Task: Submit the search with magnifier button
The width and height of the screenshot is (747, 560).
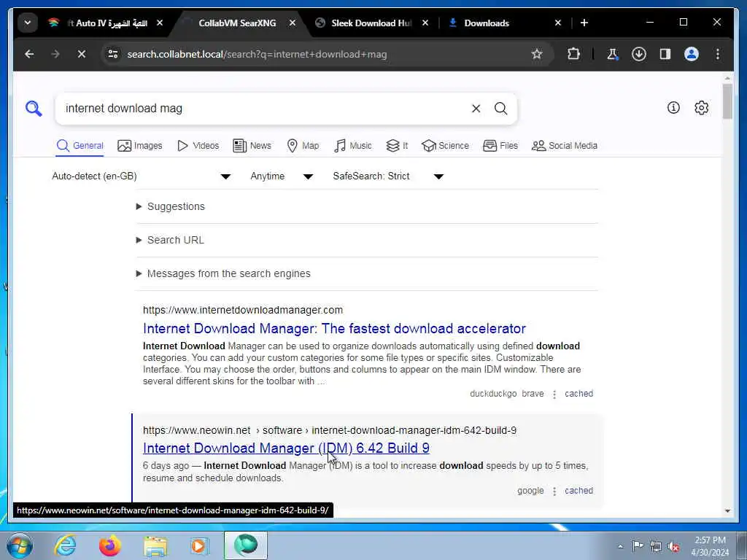Action: click(x=500, y=109)
